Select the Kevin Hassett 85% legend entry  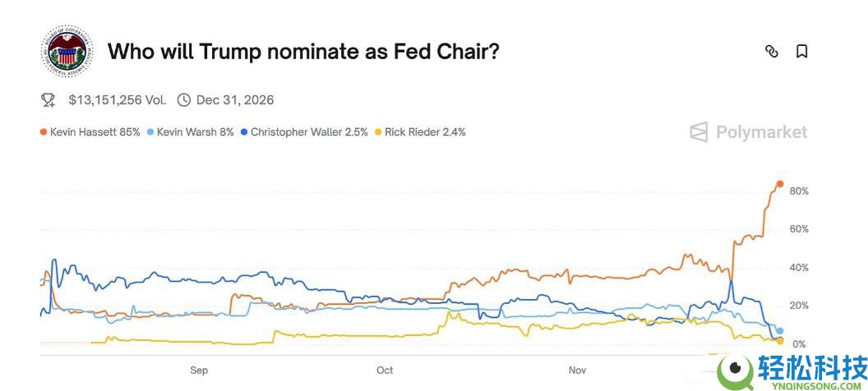pos(90,131)
